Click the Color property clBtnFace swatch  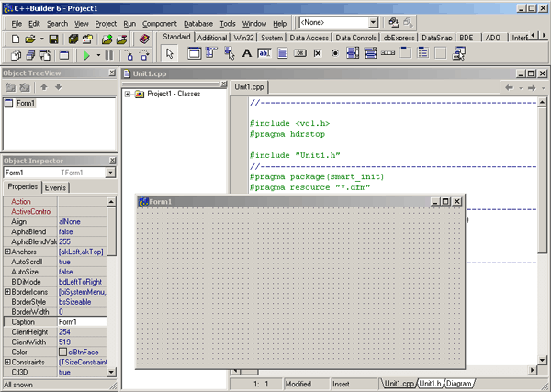pos(62,352)
